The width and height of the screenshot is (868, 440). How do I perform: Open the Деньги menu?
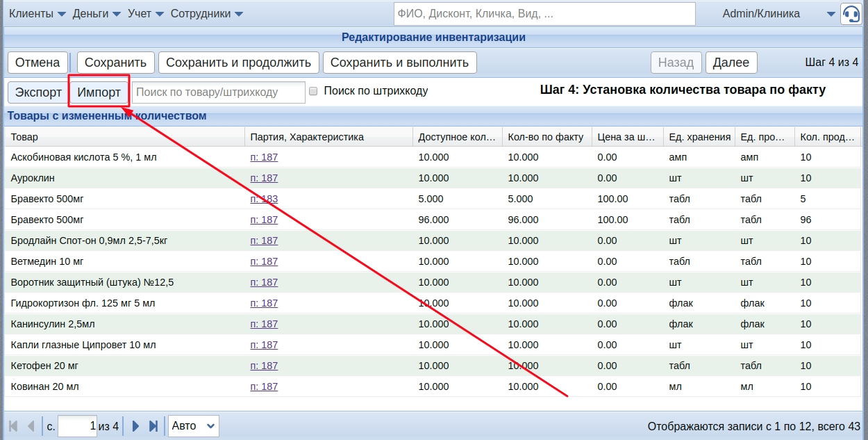click(97, 14)
